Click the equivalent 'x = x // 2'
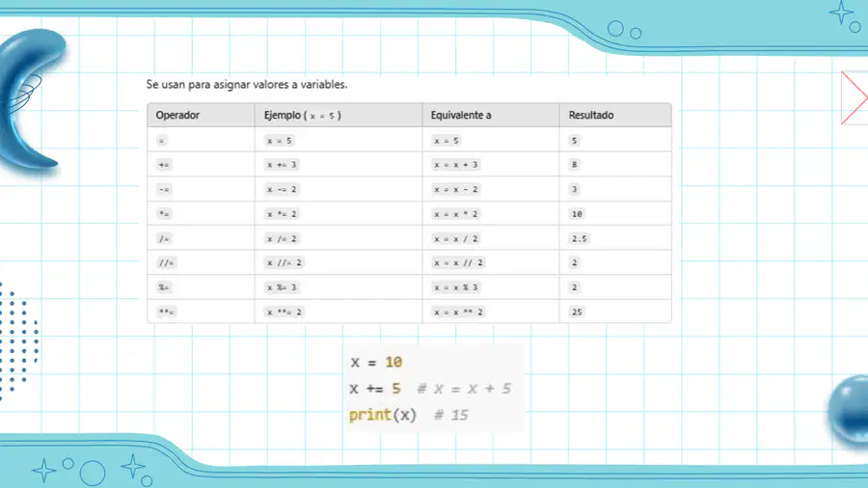868x488 pixels. [458, 263]
